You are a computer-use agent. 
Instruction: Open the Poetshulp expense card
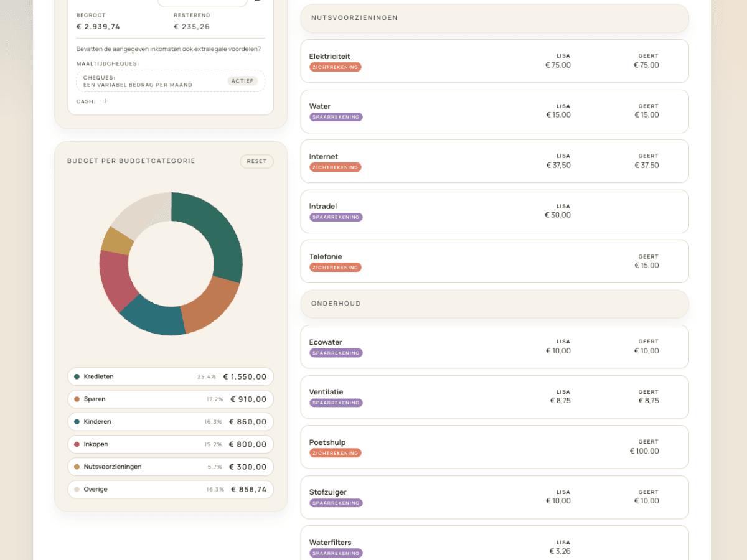click(x=494, y=447)
